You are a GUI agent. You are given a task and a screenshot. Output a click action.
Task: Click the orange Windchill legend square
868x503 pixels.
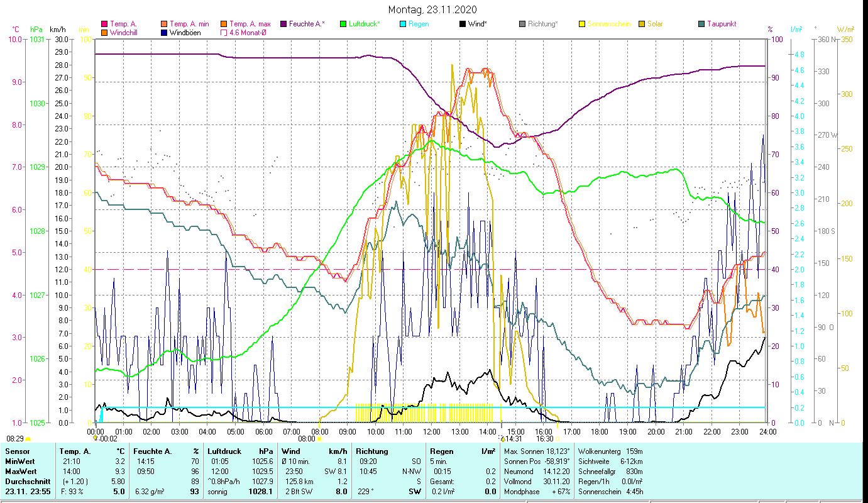[x=104, y=33]
